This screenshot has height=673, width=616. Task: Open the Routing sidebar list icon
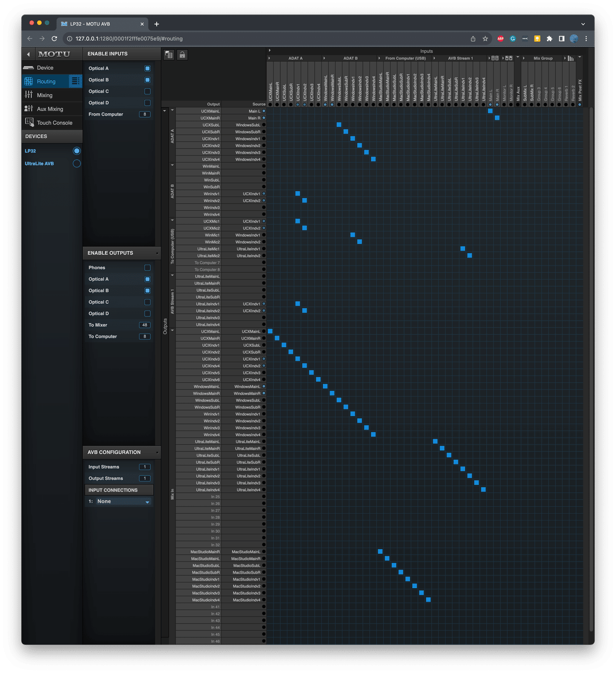pos(75,81)
